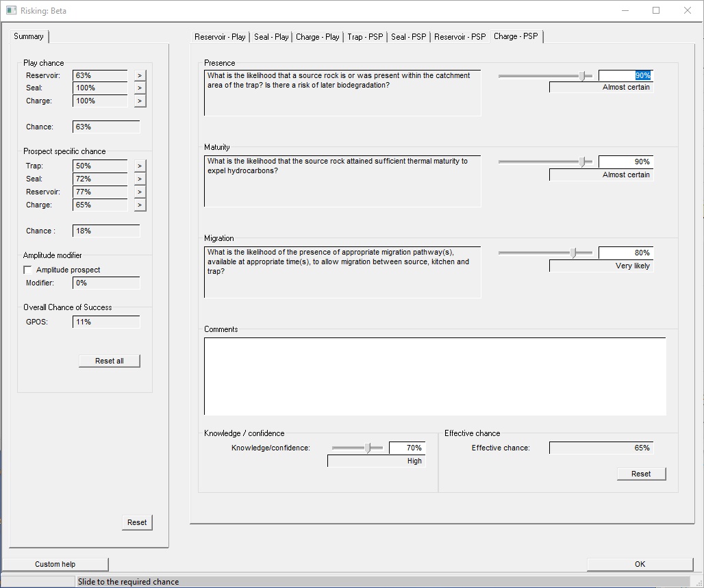Click the Custom help button
Screen dimensions: 704x588
[55, 564]
